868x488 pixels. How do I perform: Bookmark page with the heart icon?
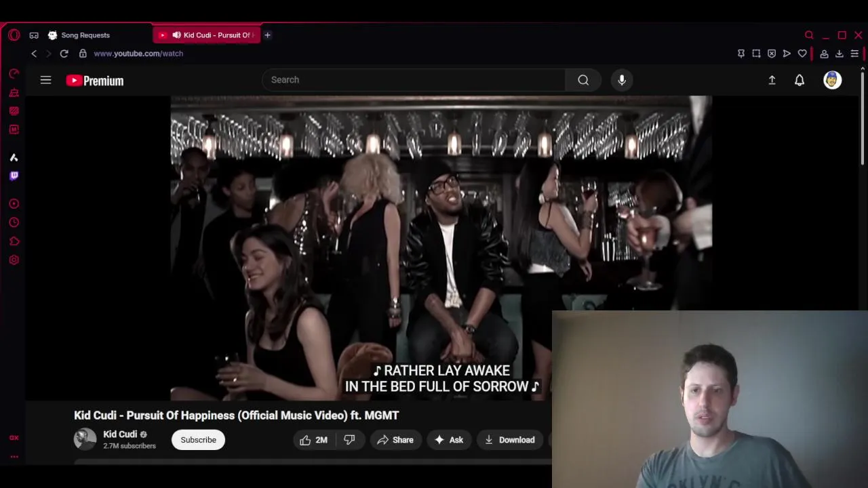point(802,54)
